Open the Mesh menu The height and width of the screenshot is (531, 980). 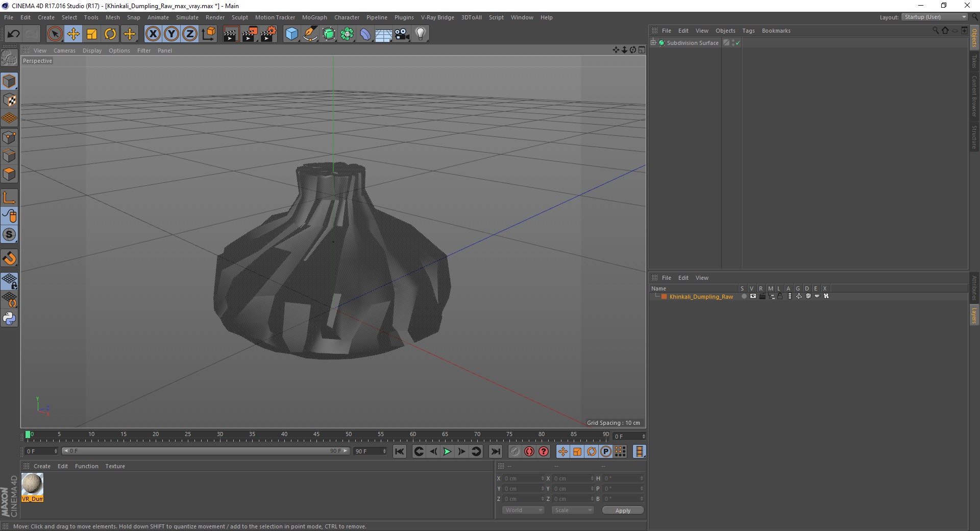tap(112, 17)
